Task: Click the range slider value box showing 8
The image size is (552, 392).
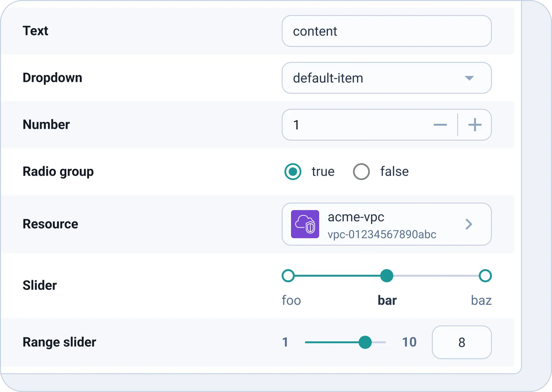Action: [462, 342]
